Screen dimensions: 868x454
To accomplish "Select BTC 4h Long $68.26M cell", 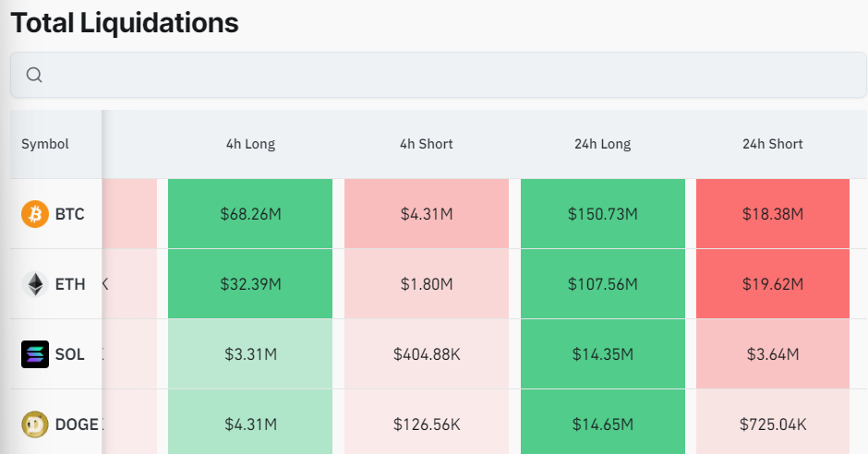I will pyautogui.click(x=250, y=214).
